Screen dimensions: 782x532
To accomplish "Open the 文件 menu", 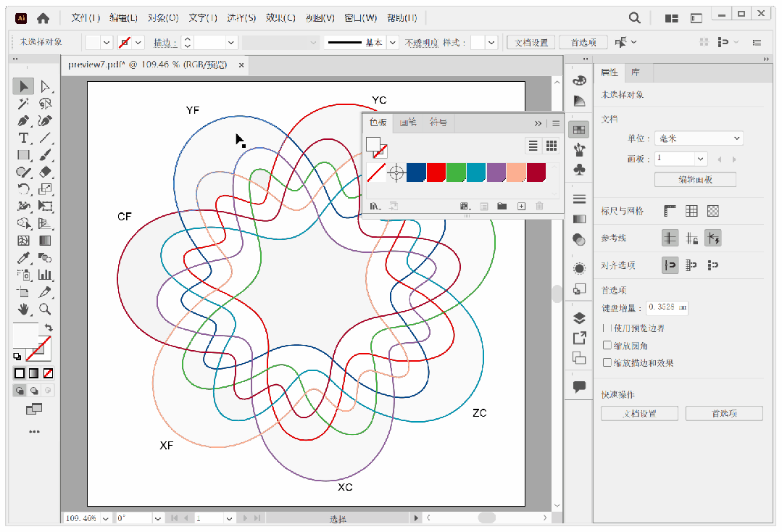I will point(86,18).
